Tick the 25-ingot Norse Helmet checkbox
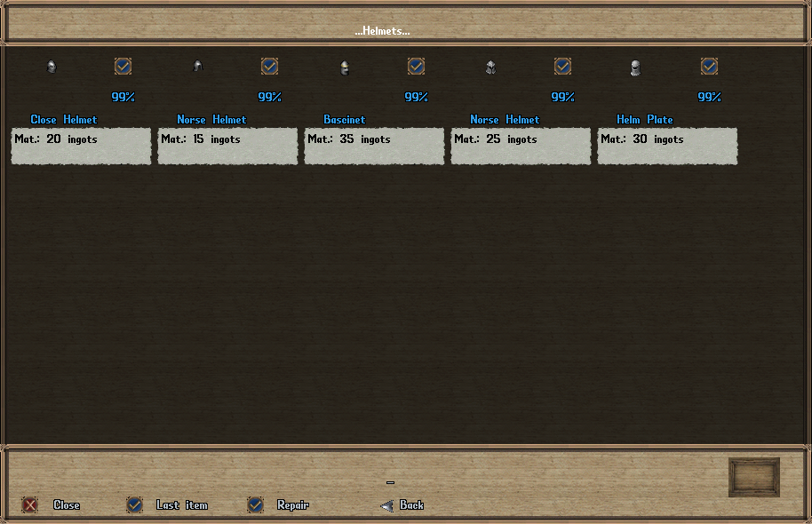This screenshot has width=812, height=524. [x=562, y=67]
